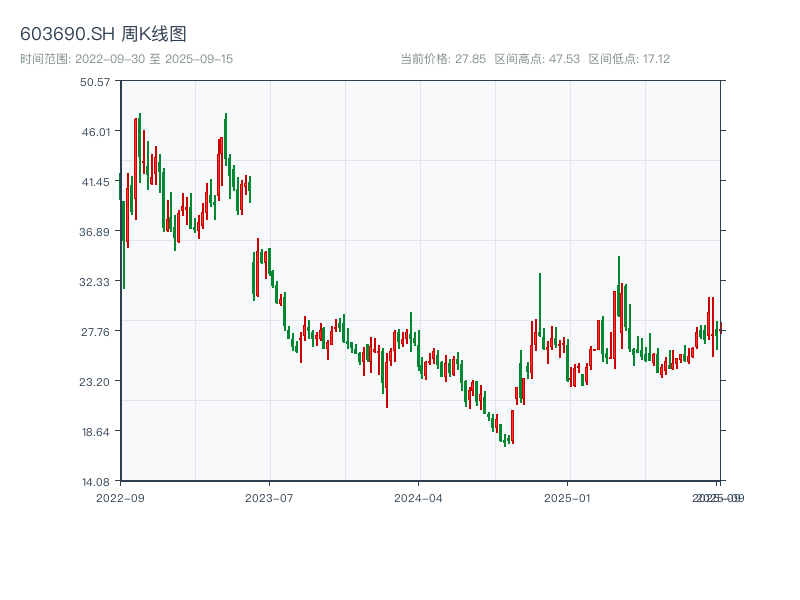
Task: Click the 区间高点 47.53 label
Action: pos(537,59)
